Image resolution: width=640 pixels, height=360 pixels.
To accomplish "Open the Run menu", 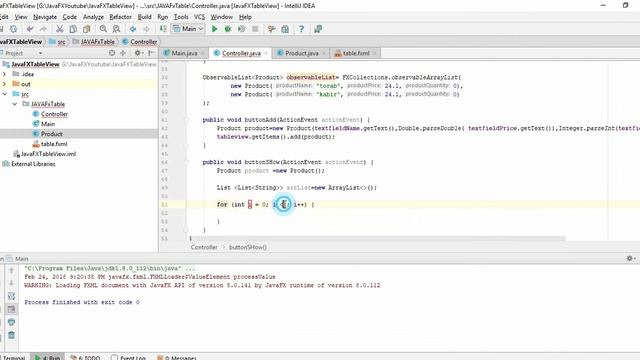I will click(162, 17).
